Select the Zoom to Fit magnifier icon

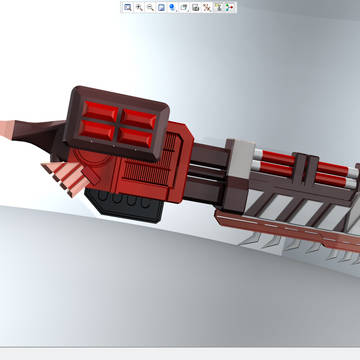click(x=127, y=7)
